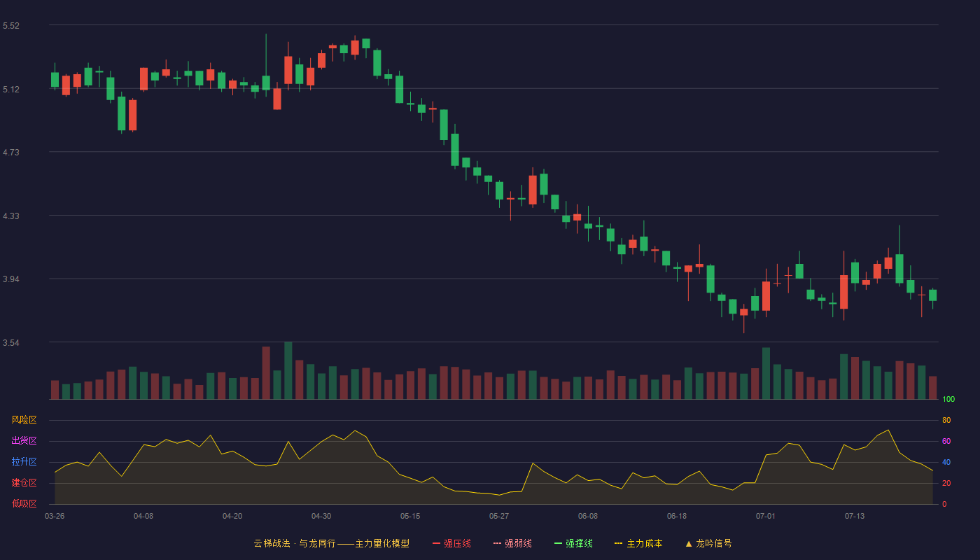980x560 pixels.
Task: Click the 低吸区 zone label
Action: point(24,503)
